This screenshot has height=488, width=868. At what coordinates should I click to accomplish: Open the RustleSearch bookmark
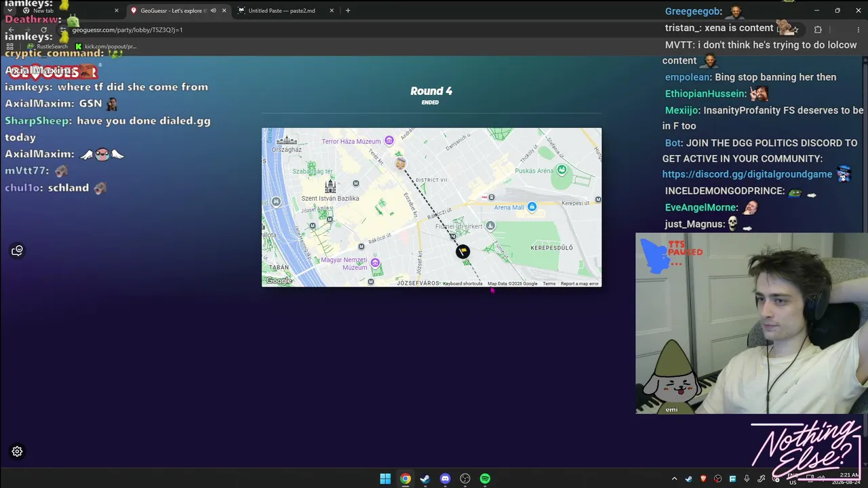[x=47, y=46]
